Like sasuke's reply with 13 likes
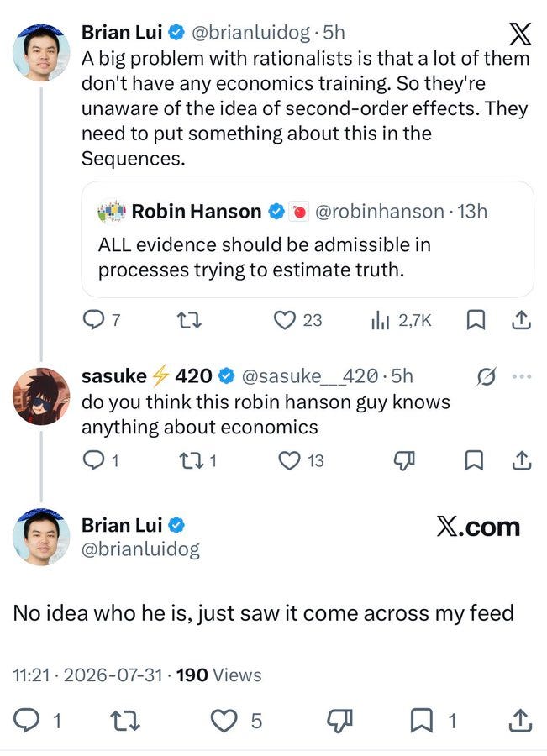Screen dimensions: 547x756 click(x=302, y=460)
